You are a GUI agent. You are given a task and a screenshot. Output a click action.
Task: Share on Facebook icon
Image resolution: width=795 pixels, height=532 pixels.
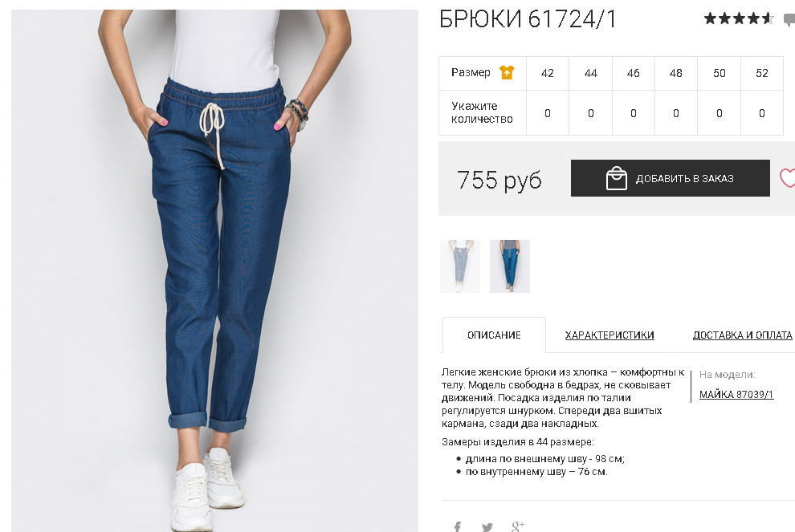tap(458, 527)
